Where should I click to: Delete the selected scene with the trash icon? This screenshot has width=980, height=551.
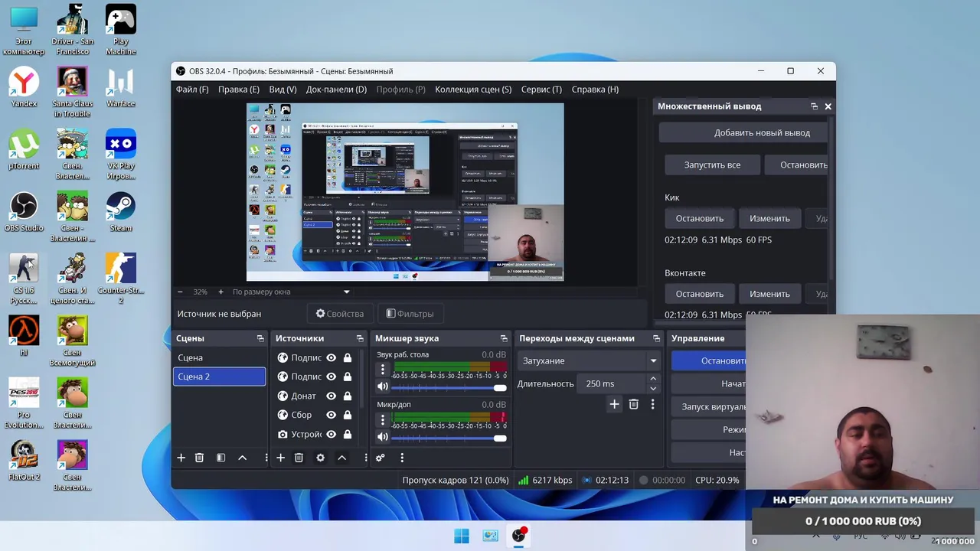pyautogui.click(x=199, y=458)
